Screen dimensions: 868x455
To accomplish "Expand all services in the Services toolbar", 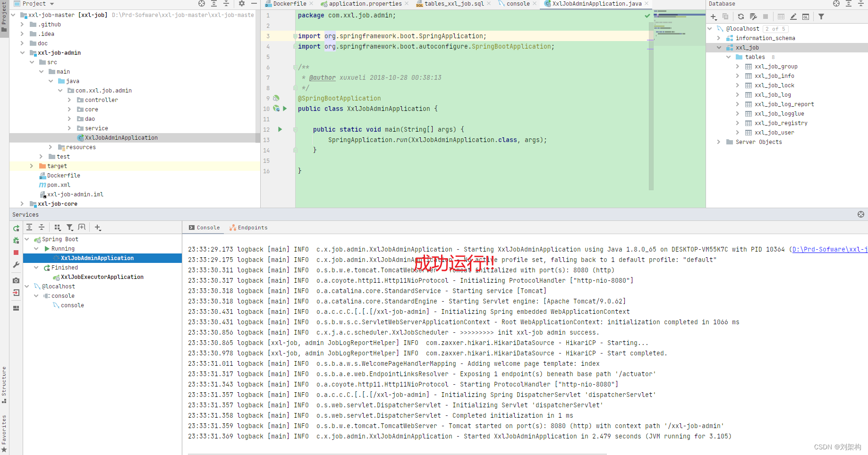I will coord(29,227).
